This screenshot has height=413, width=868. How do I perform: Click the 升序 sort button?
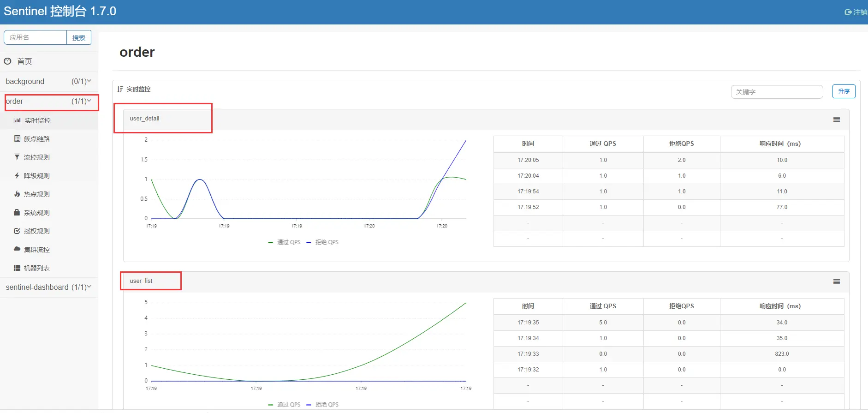[x=844, y=91]
